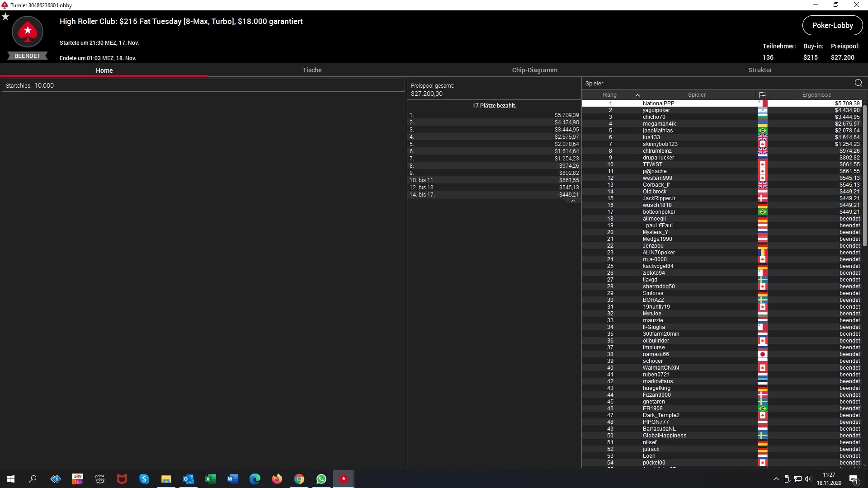Viewport: 868px width, 488px height.
Task: Open Excel in taskbar
Action: click(x=211, y=479)
